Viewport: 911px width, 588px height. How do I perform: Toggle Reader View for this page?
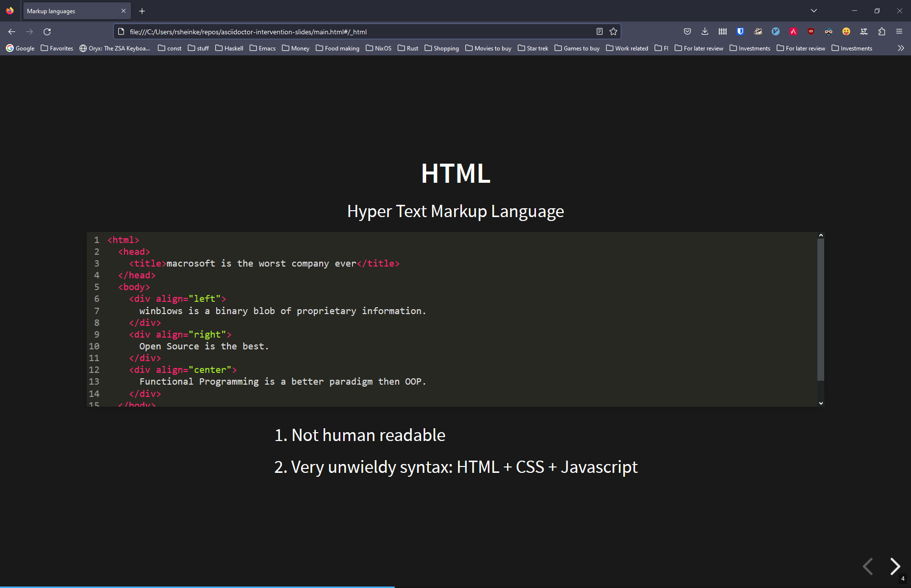[599, 31]
